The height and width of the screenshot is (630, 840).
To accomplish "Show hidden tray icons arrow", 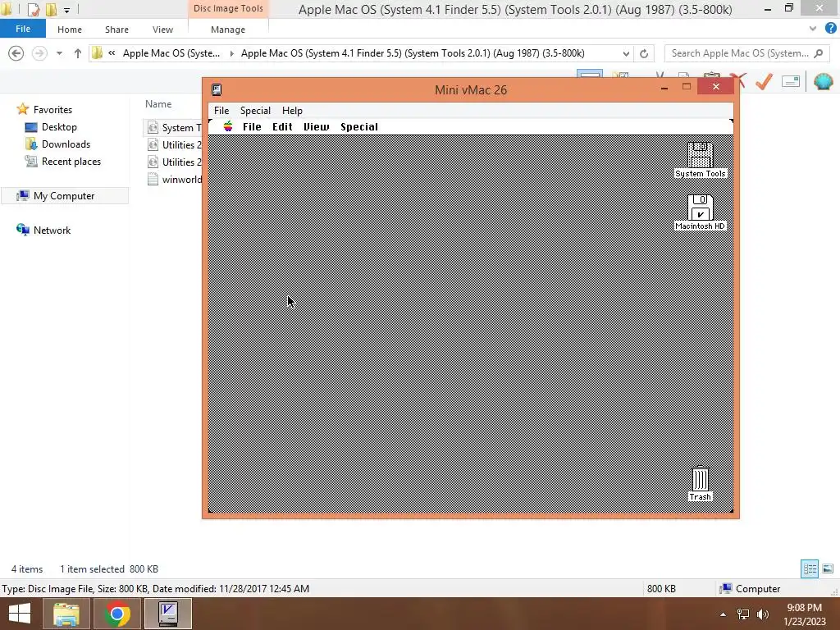I will [x=723, y=614].
